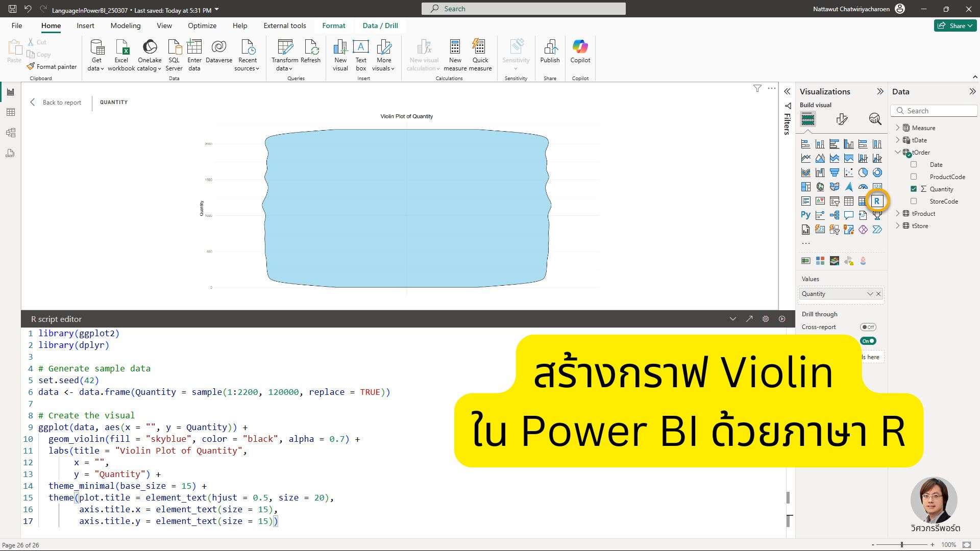This screenshot has width=980, height=551.
Task: Toggle Cross-report drill through switch
Action: point(868,327)
